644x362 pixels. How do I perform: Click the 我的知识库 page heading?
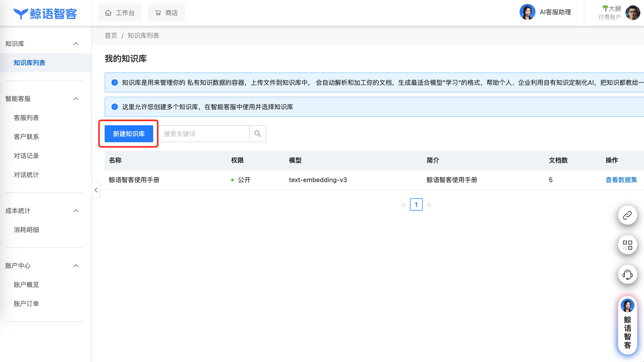126,58
